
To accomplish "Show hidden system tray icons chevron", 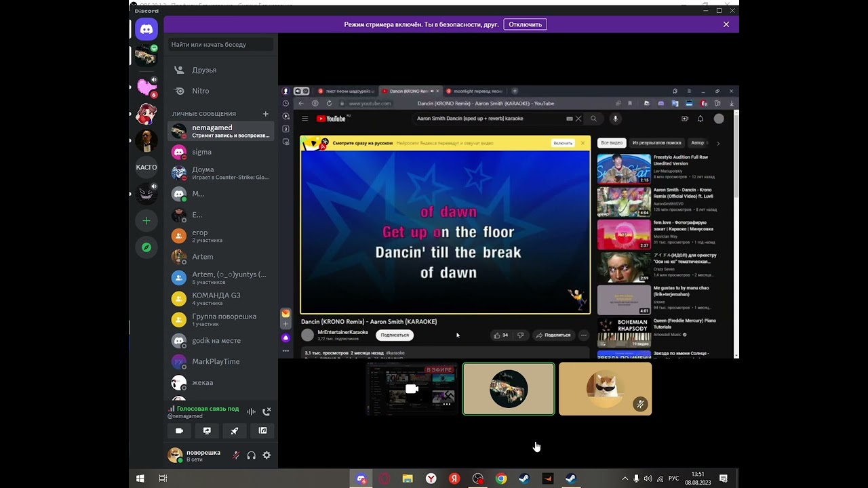I will (x=625, y=479).
